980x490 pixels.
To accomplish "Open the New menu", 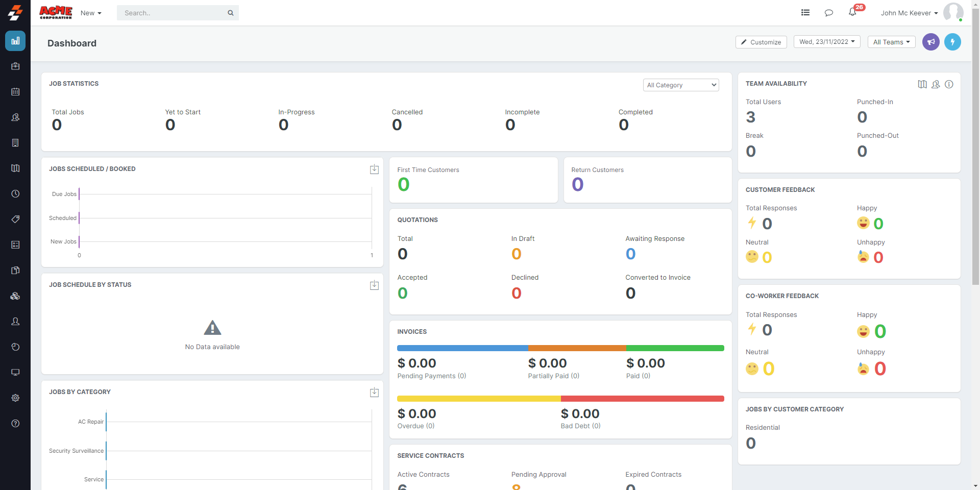I will tap(91, 13).
